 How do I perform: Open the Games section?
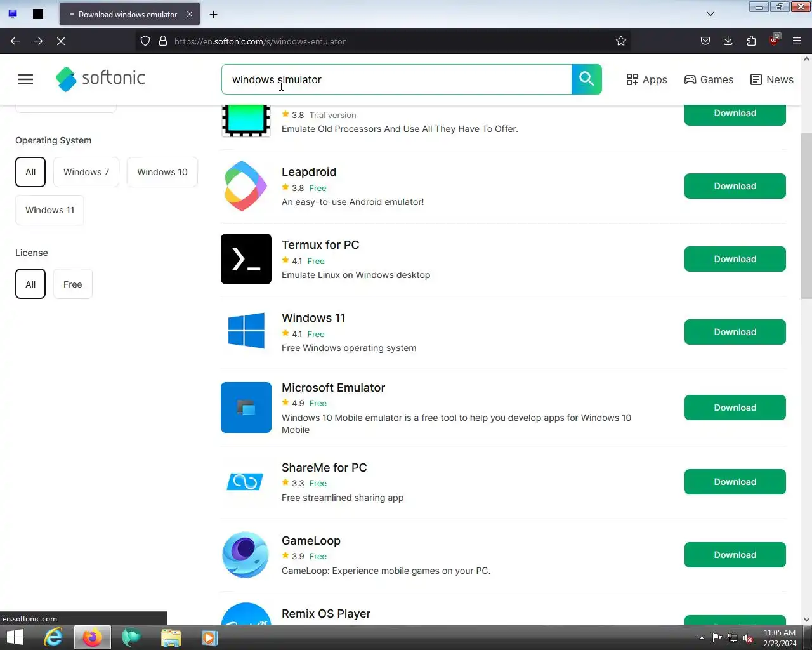point(709,79)
